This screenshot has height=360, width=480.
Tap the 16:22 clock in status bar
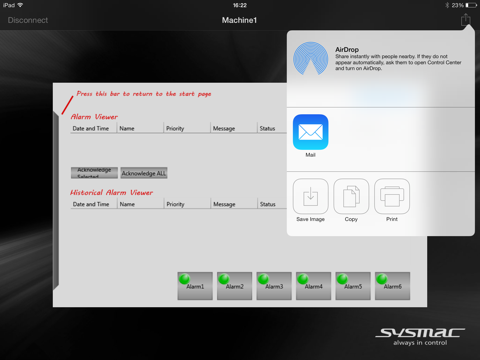tap(240, 5)
